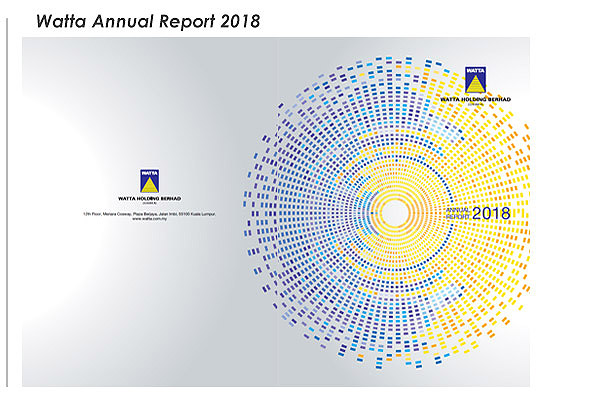
Task: Click the Watta logo on front cover
Action: [x=475, y=80]
